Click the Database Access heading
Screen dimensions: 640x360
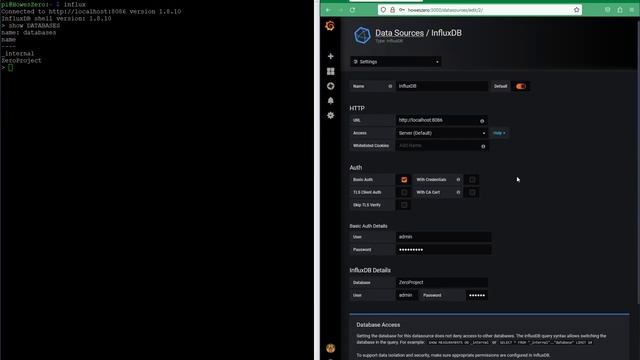point(378,325)
